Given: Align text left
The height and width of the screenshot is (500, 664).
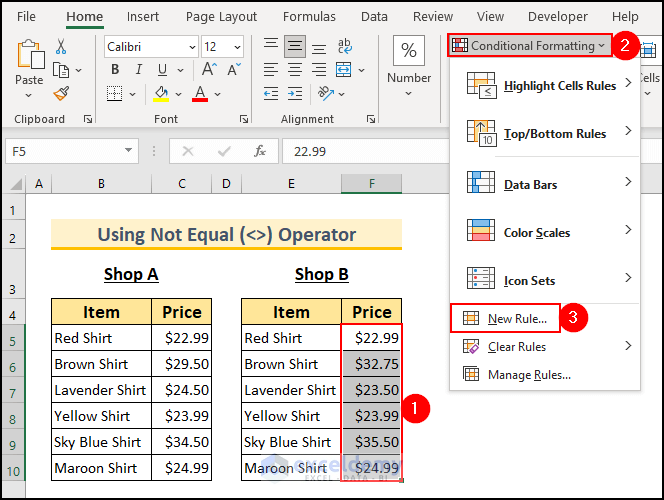Looking at the screenshot, I should point(271,70).
